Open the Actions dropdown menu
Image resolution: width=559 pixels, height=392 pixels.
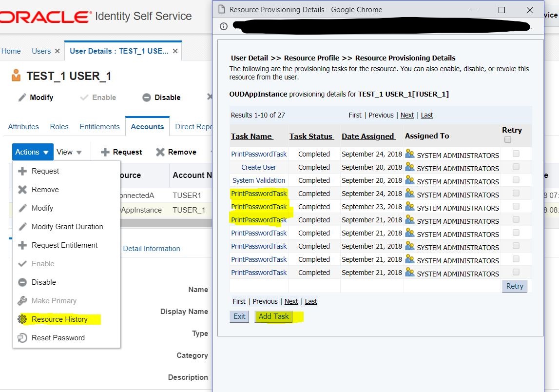pos(32,152)
